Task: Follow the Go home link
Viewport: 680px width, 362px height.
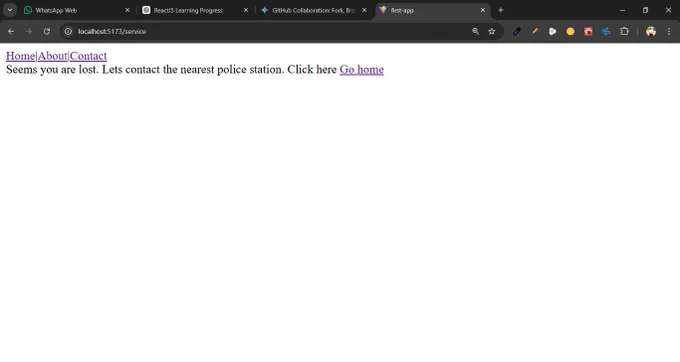Action: pos(362,69)
